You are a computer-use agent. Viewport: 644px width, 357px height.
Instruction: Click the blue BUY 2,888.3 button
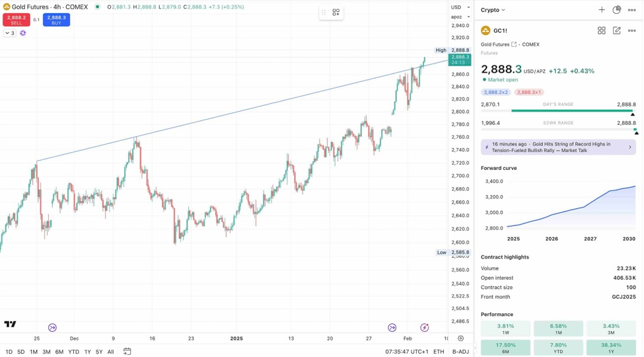click(x=56, y=20)
